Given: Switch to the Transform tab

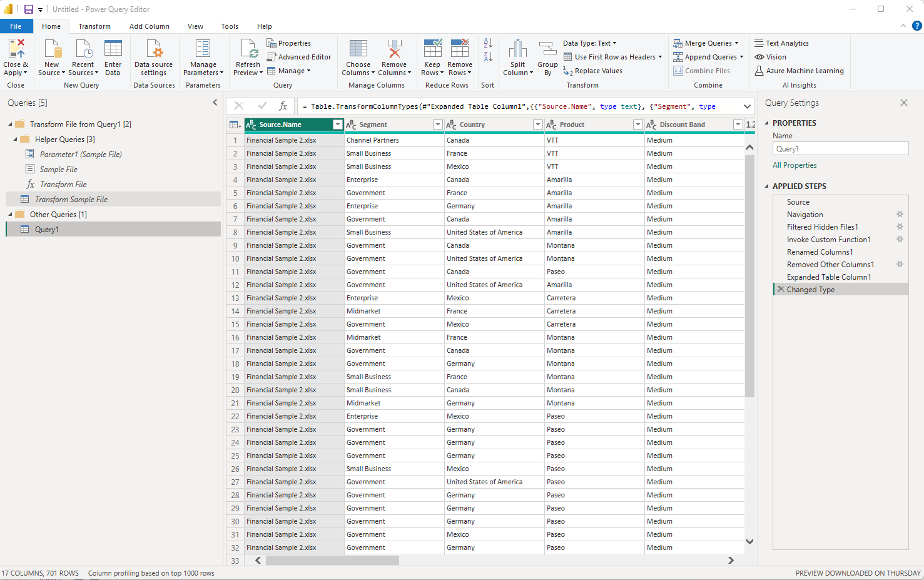Looking at the screenshot, I should (94, 26).
